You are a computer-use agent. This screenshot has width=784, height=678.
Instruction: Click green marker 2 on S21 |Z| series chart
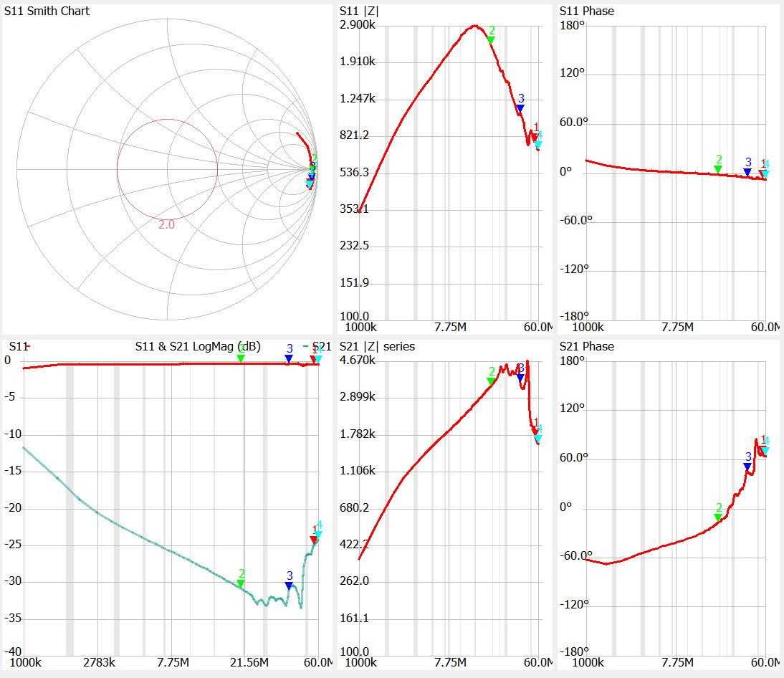click(x=491, y=381)
